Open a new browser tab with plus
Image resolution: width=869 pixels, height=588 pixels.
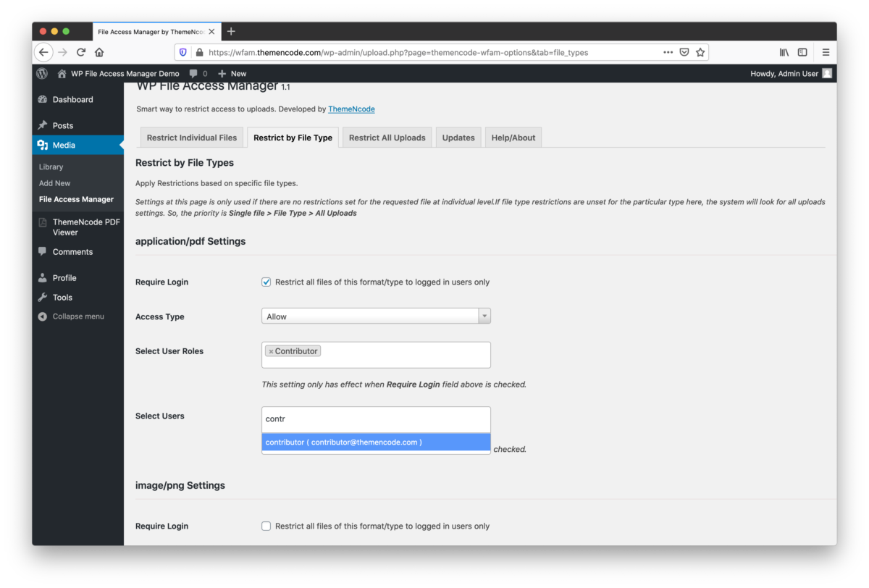pos(231,31)
